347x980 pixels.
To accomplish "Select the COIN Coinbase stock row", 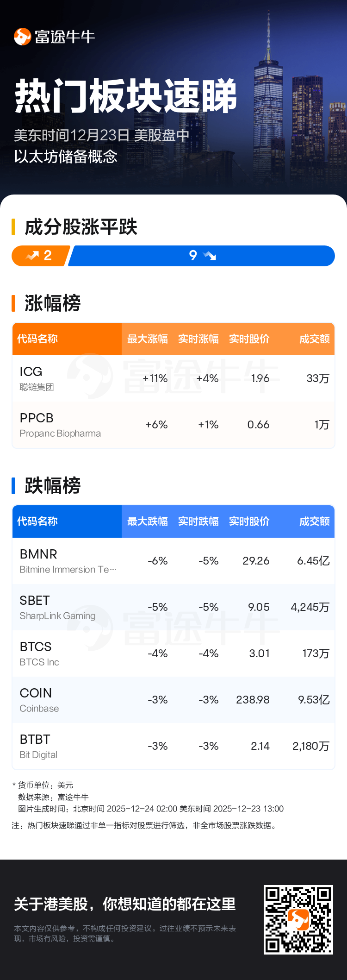I will pyautogui.click(x=173, y=700).
